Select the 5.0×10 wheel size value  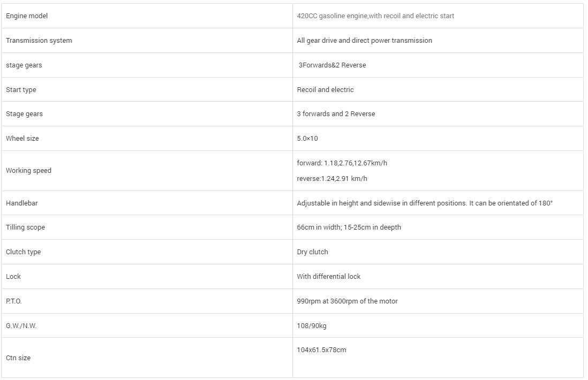307,139
